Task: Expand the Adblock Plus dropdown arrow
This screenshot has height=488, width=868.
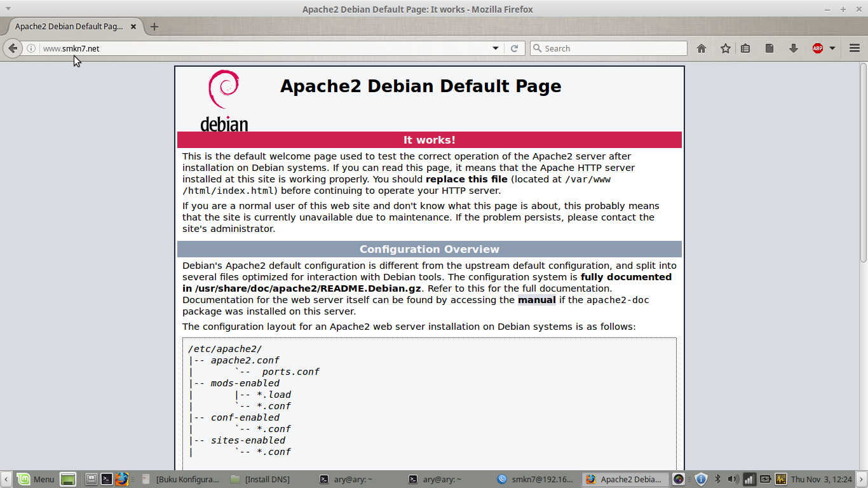Action: (832, 48)
